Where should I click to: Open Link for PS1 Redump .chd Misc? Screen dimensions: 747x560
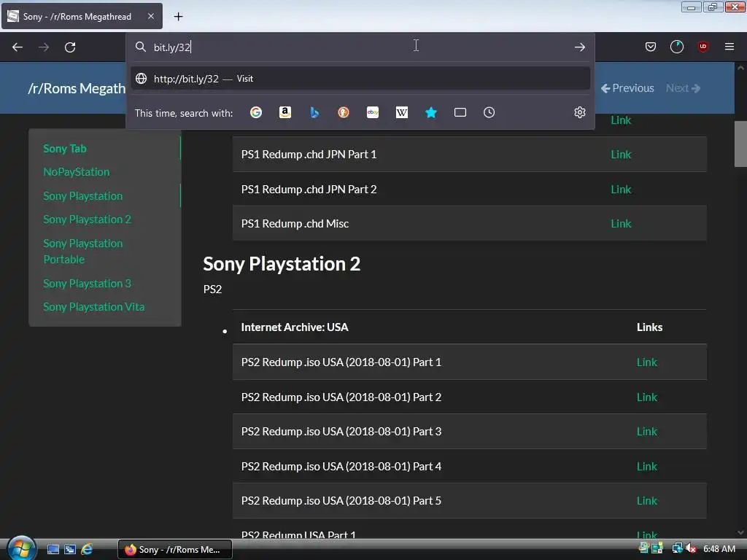coord(621,224)
